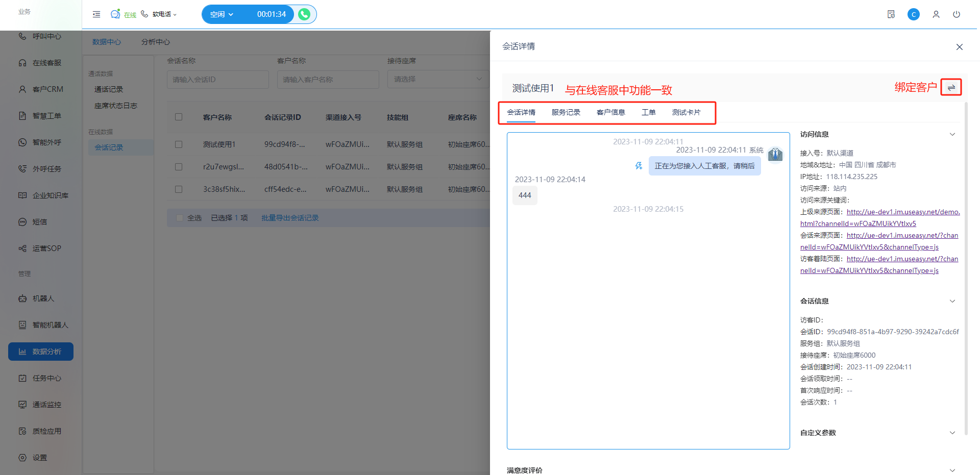Switch to the 工单 tab
The height and width of the screenshot is (475, 980).
tap(649, 112)
